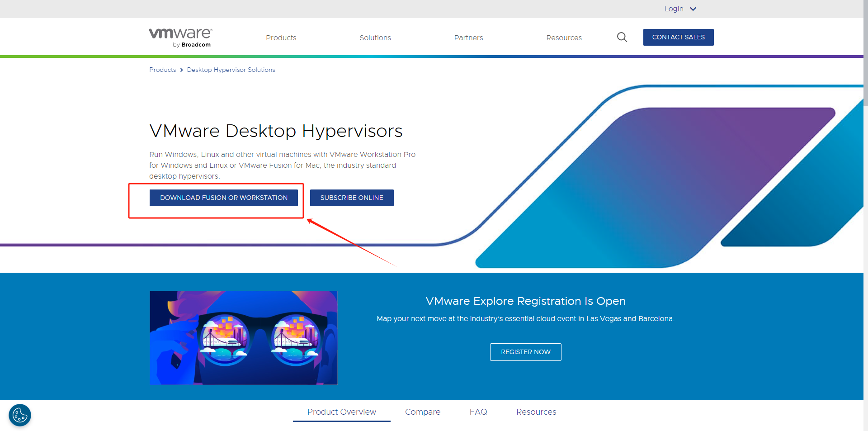The height and width of the screenshot is (431, 868).
Task: Click the VMware by Broadcom logo
Action: click(181, 38)
